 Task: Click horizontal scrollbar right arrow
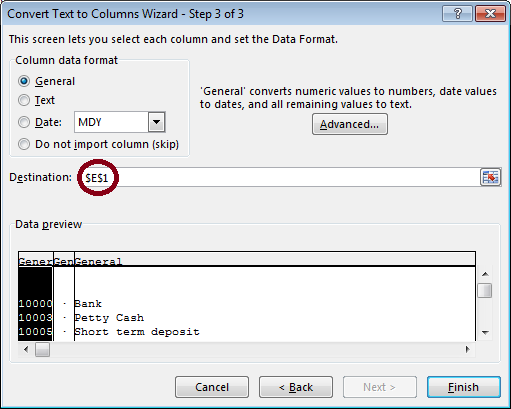pos(468,349)
